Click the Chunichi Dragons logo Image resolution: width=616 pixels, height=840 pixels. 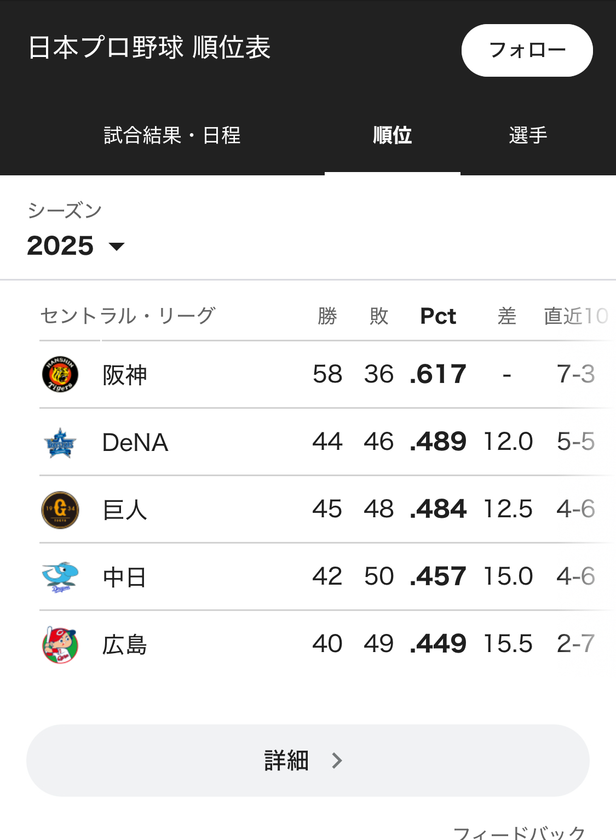(x=60, y=577)
